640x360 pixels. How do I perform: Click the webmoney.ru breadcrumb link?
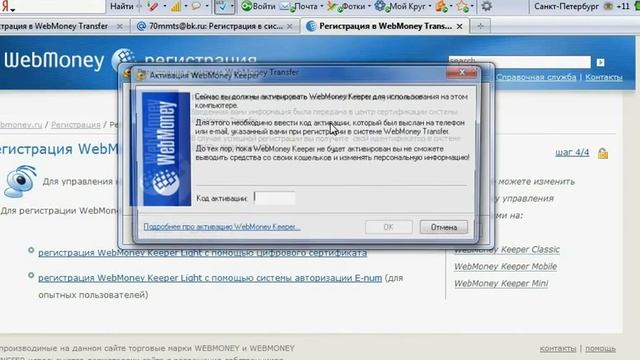coord(21,125)
